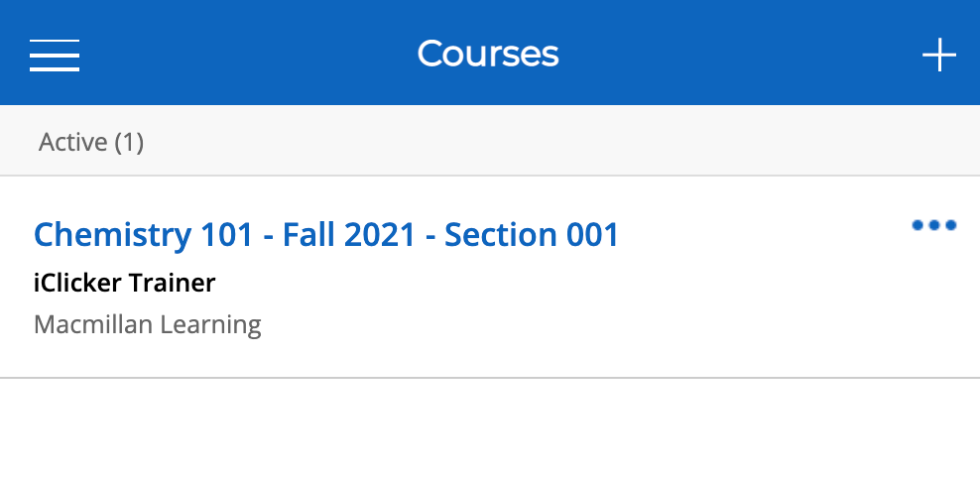The image size is (980, 478).
Task: Tap the ellipsis beside Chemistry 101
Action: [933, 226]
